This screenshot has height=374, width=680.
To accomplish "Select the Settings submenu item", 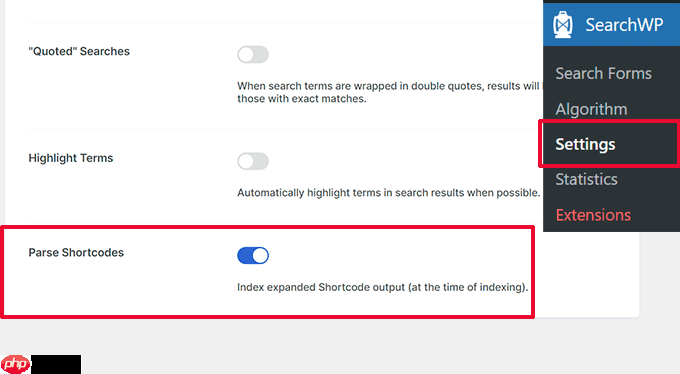I will (x=585, y=144).
